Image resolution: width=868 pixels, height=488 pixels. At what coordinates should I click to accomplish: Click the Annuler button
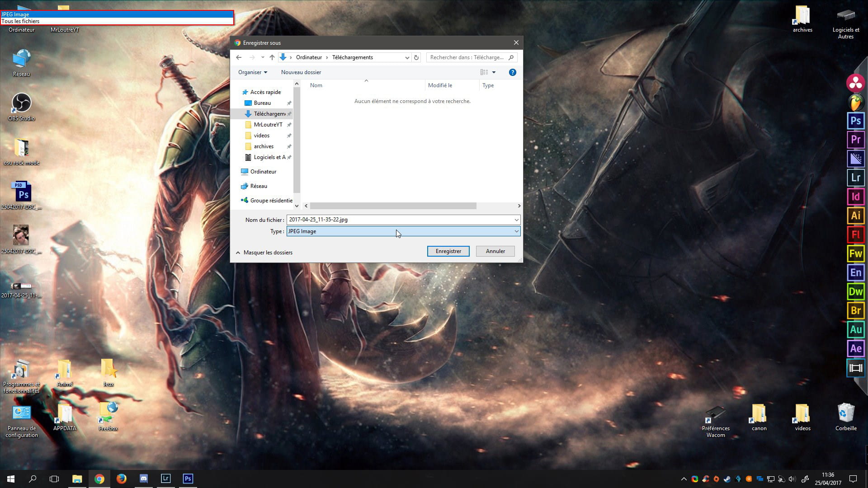(495, 251)
